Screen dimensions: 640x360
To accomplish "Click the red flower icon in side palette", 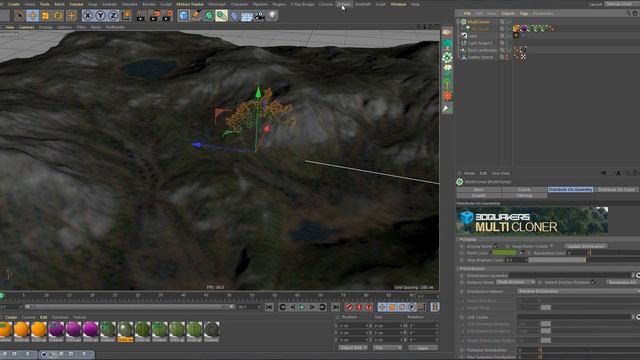I will click(447, 96).
